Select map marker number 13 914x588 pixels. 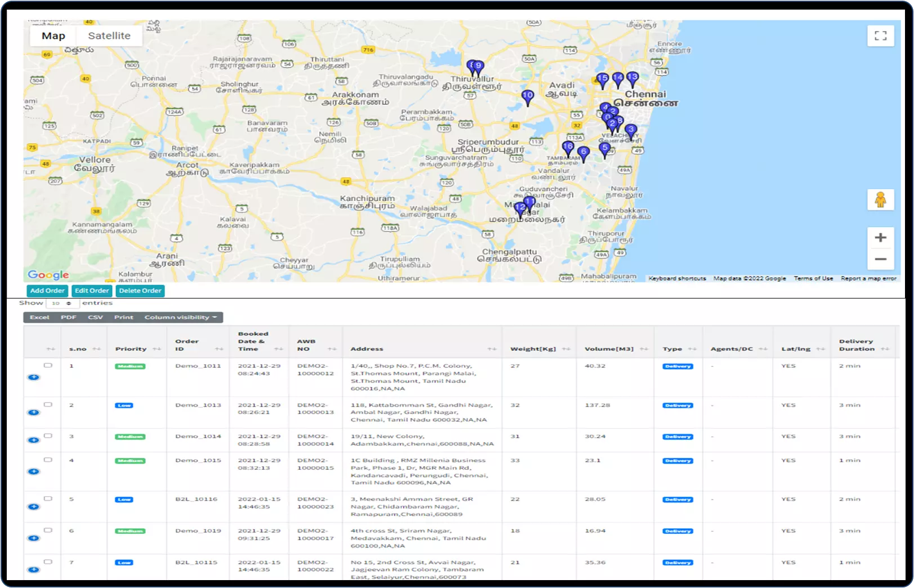tap(632, 78)
